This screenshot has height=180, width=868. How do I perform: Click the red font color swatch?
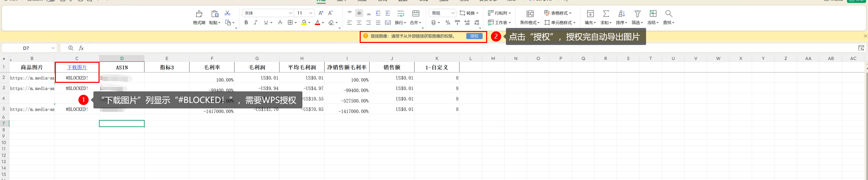[317, 22]
